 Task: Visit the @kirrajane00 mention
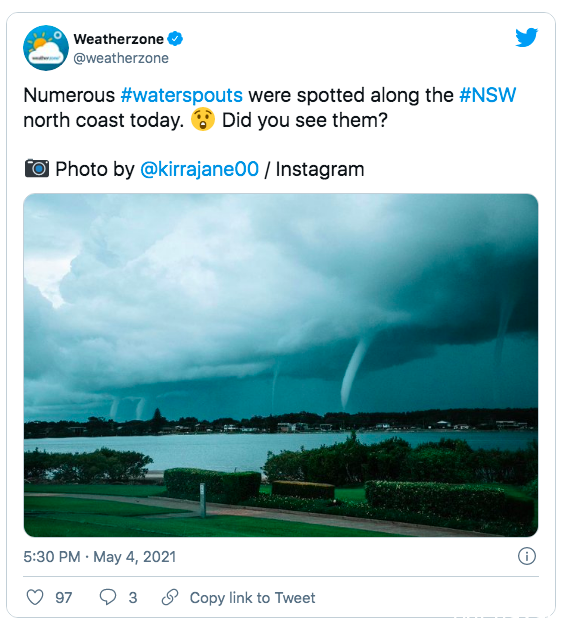pos(199,169)
